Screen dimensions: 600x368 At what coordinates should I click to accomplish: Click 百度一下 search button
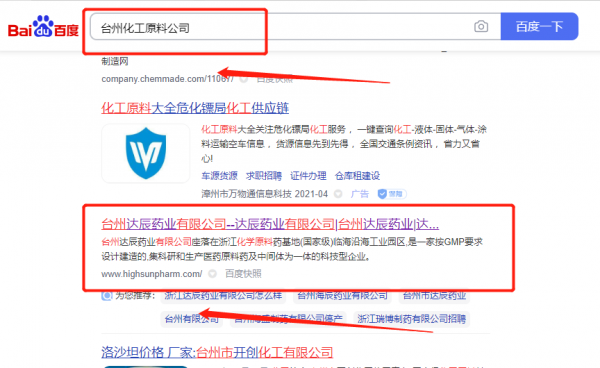click(539, 26)
